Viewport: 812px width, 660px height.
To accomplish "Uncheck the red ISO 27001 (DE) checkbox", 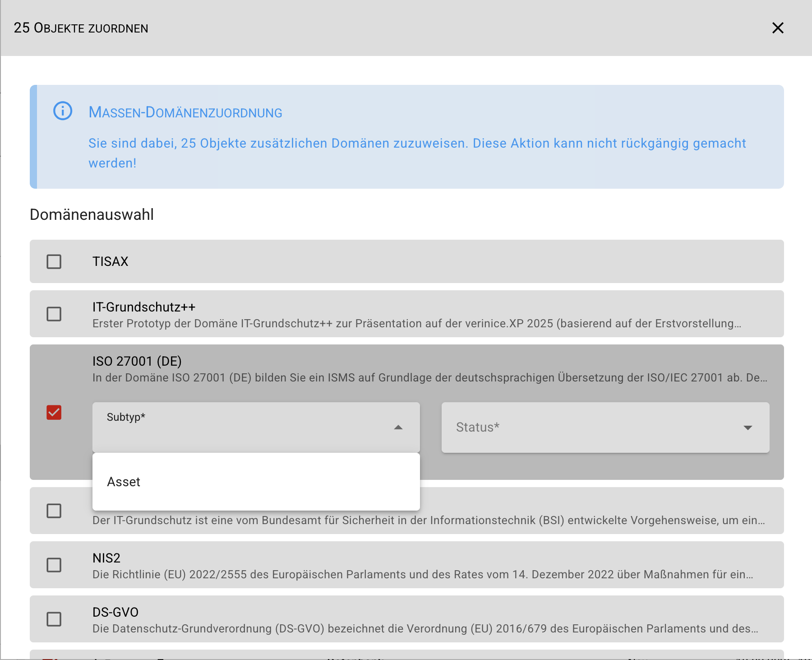I will (x=54, y=412).
